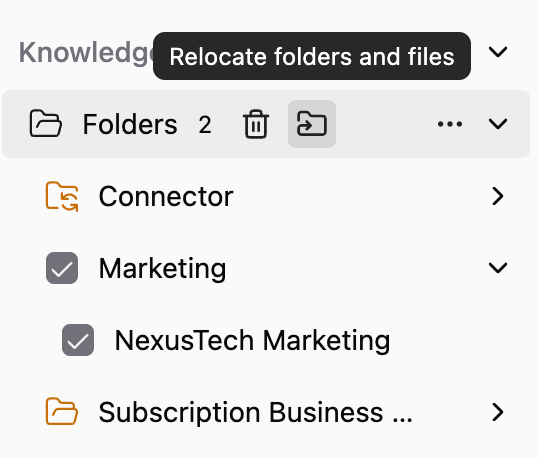Click the Folders section label

point(130,124)
